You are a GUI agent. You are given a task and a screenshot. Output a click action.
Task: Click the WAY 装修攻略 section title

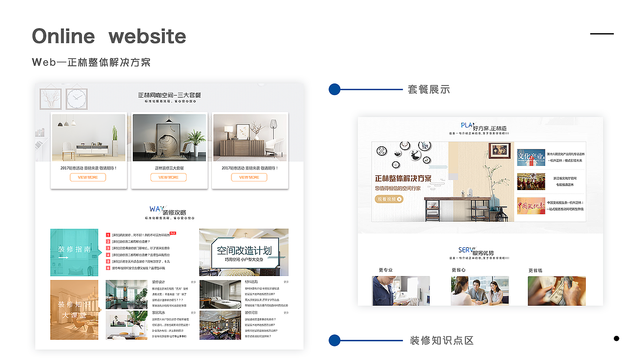[168, 211]
